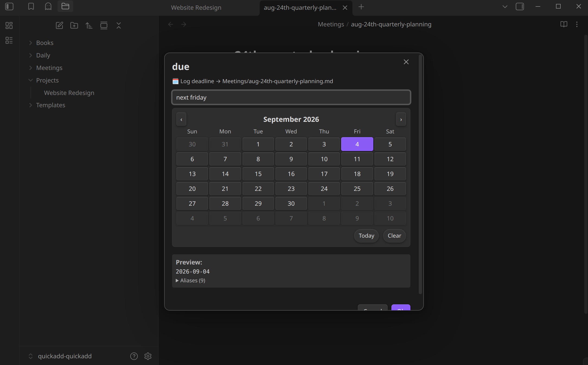Viewport: 588px width, 365px height.
Task: Pick September 11 in the calendar
Action: (x=357, y=159)
